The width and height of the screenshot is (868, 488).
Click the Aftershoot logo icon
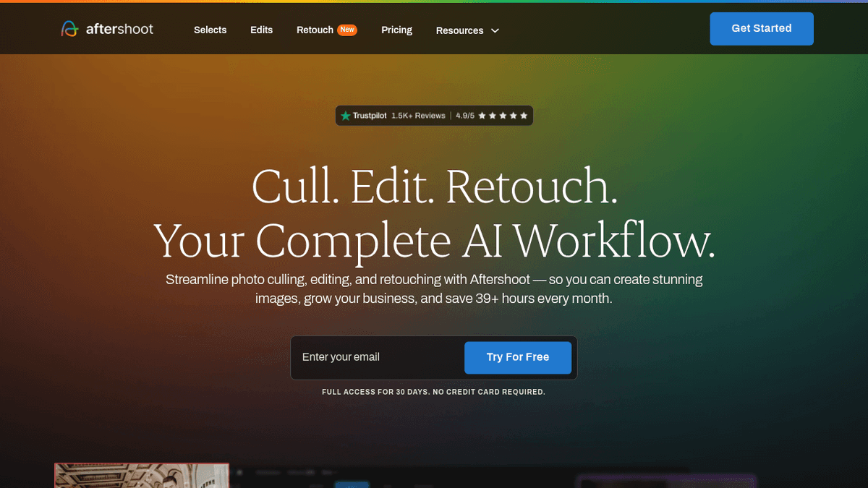(x=69, y=29)
